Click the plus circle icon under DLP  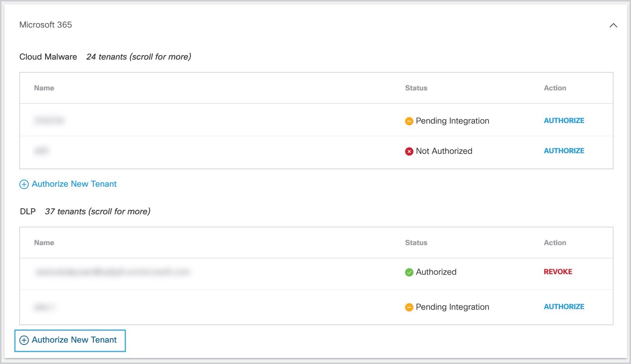pyautogui.click(x=24, y=340)
